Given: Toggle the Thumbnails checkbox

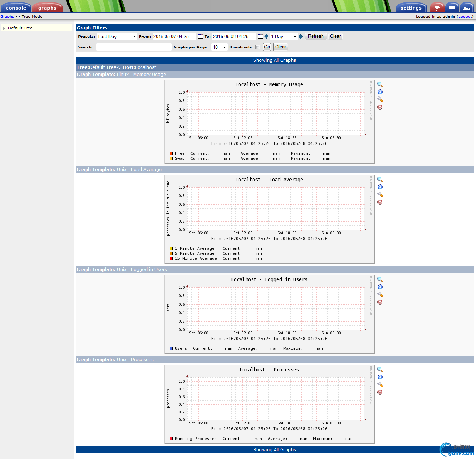Looking at the screenshot, I should tap(258, 47).
